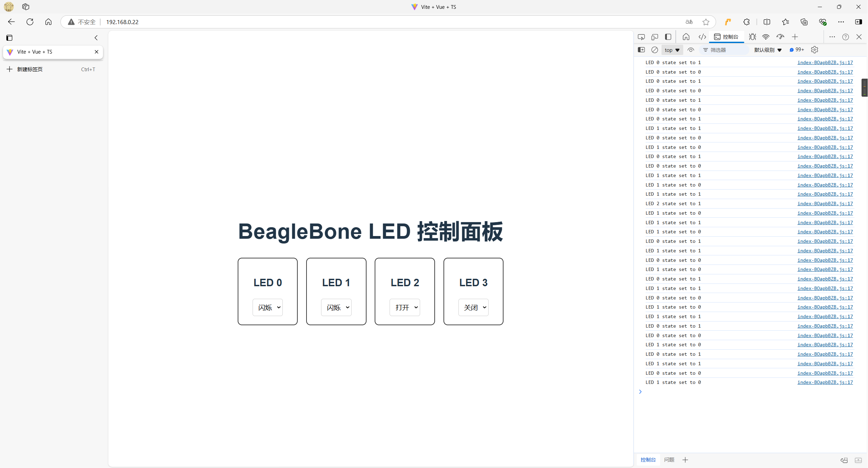Select the Vite + Vue + TS tab
This screenshot has height=468, width=868.
[x=53, y=52]
